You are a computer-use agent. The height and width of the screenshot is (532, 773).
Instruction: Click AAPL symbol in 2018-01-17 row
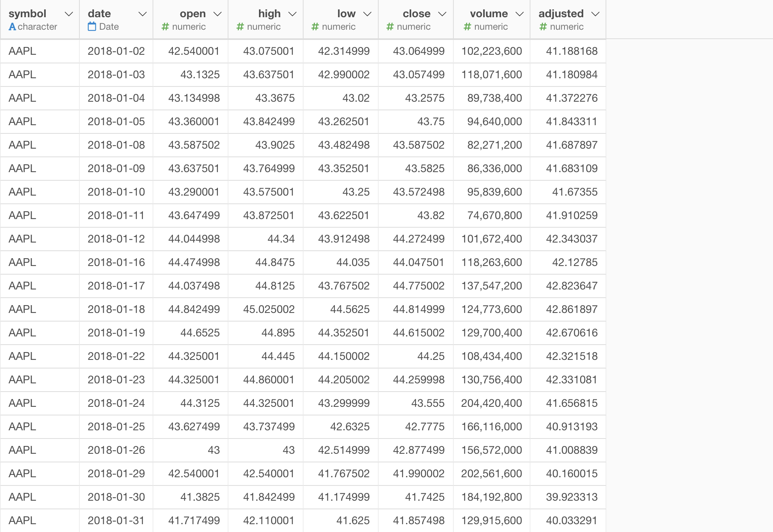(22, 286)
